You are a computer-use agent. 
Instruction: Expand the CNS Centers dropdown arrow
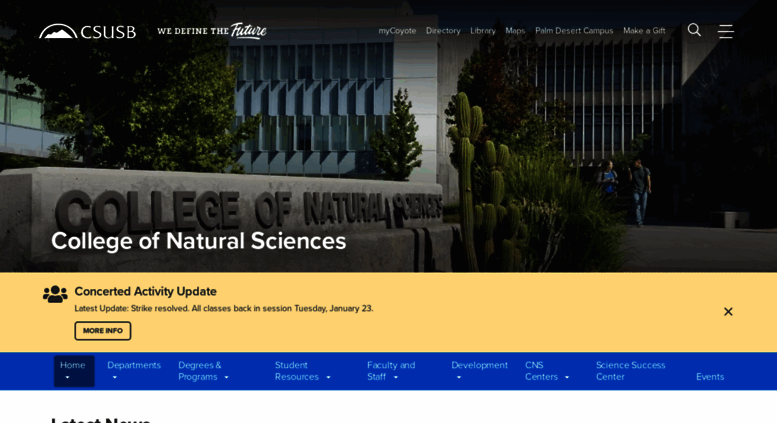567,377
